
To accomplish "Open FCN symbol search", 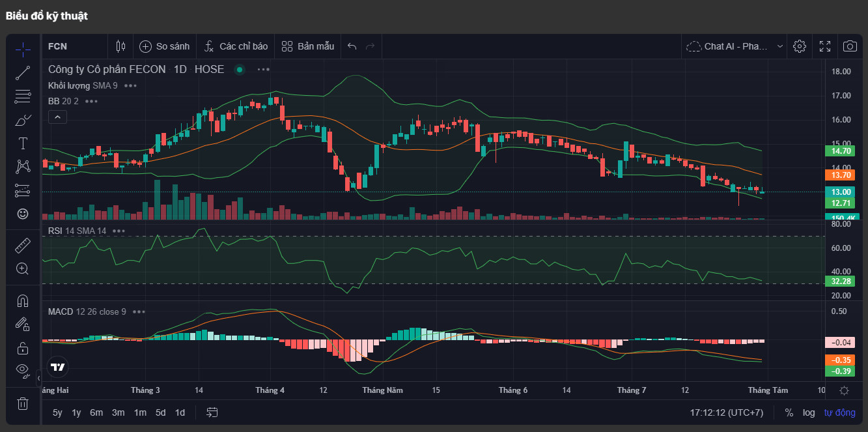I will [58, 46].
